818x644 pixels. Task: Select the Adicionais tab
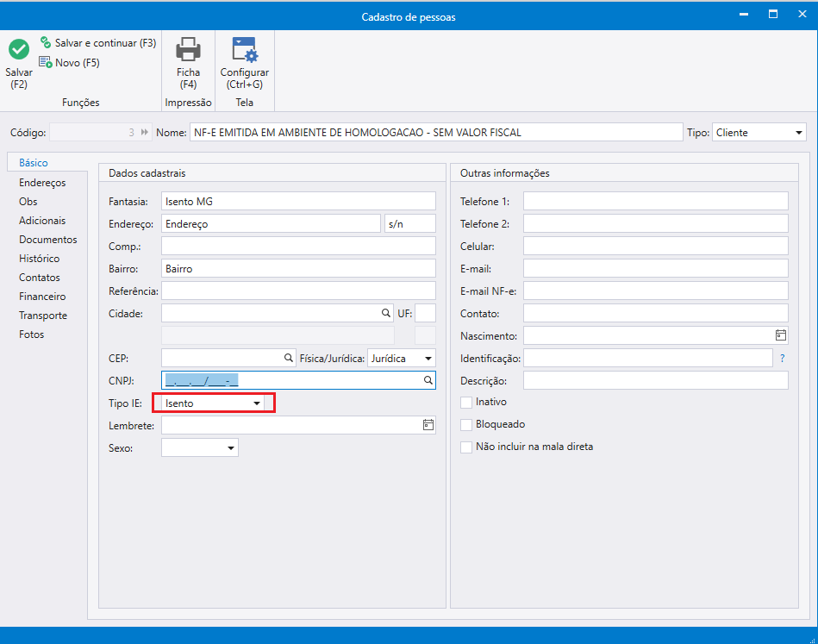pos(42,221)
